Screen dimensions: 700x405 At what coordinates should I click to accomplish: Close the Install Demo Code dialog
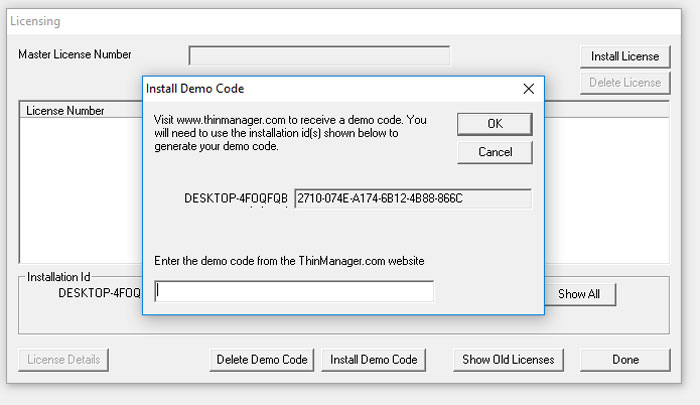[x=529, y=89]
